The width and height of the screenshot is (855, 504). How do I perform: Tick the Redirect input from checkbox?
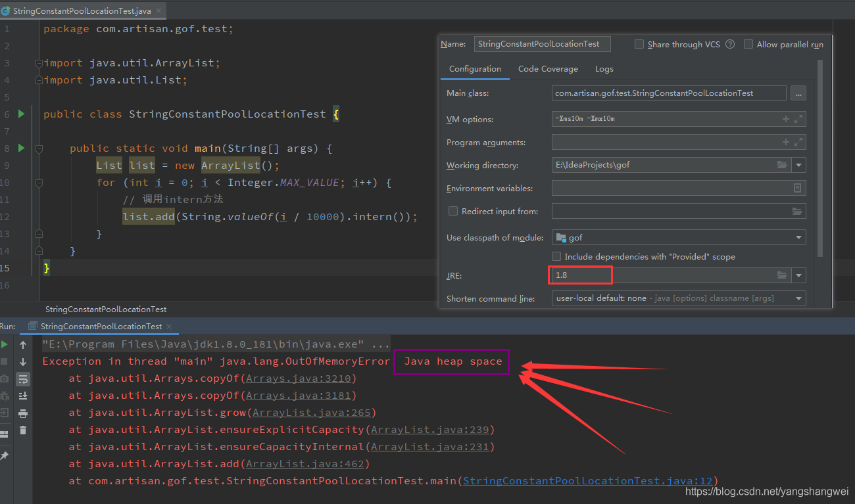coord(452,211)
